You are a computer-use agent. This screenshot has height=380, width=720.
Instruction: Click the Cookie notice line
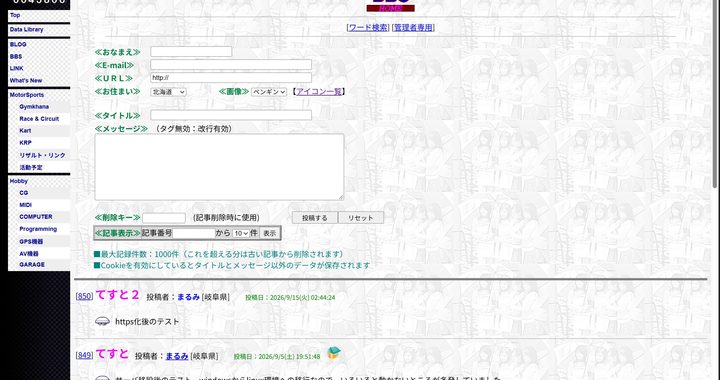point(232,265)
